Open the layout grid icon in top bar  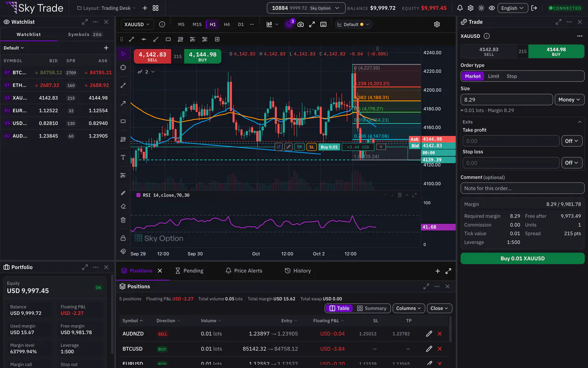click(x=156, y=8)
